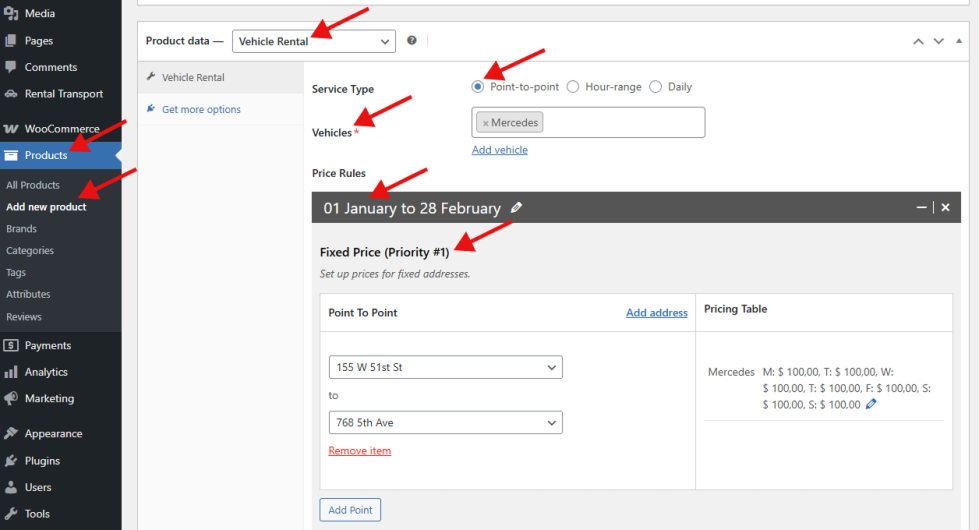
Task: Edit the date range with pencil icon
Action: (x=516, y=208)
